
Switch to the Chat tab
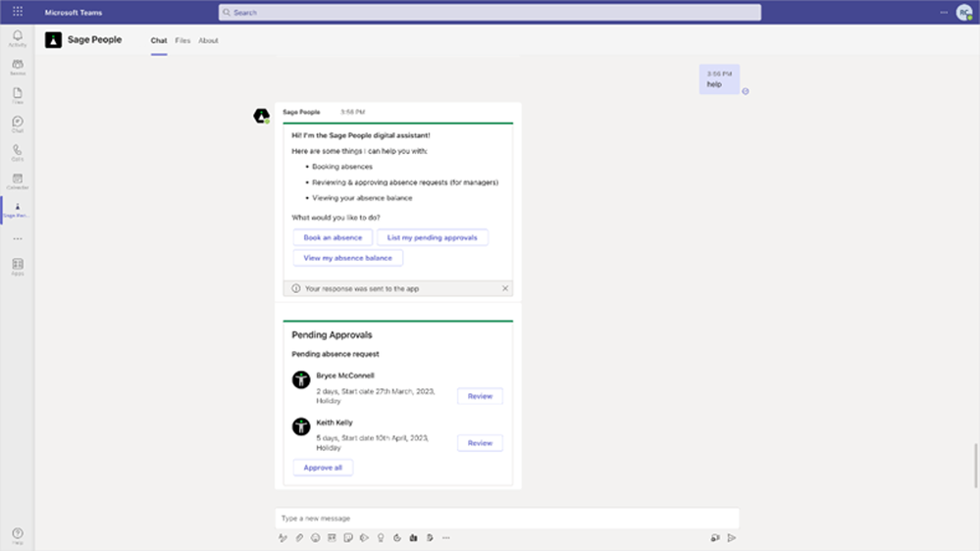tap(159, 40)
